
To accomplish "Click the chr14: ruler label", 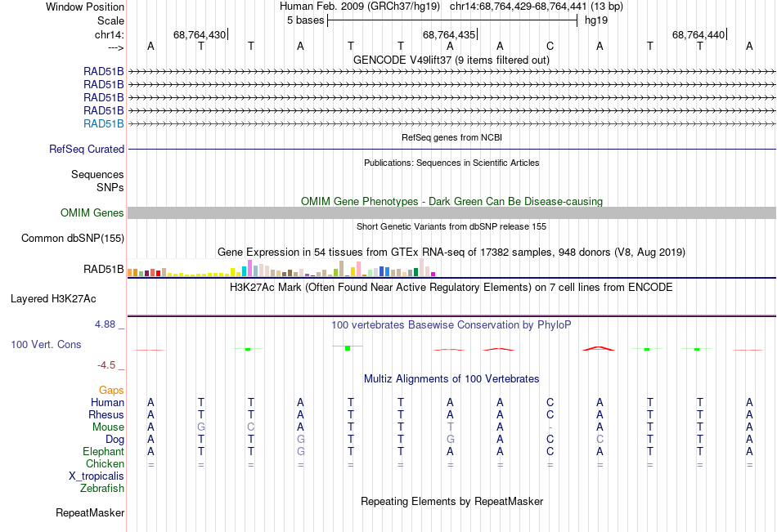I will (109, 34).
